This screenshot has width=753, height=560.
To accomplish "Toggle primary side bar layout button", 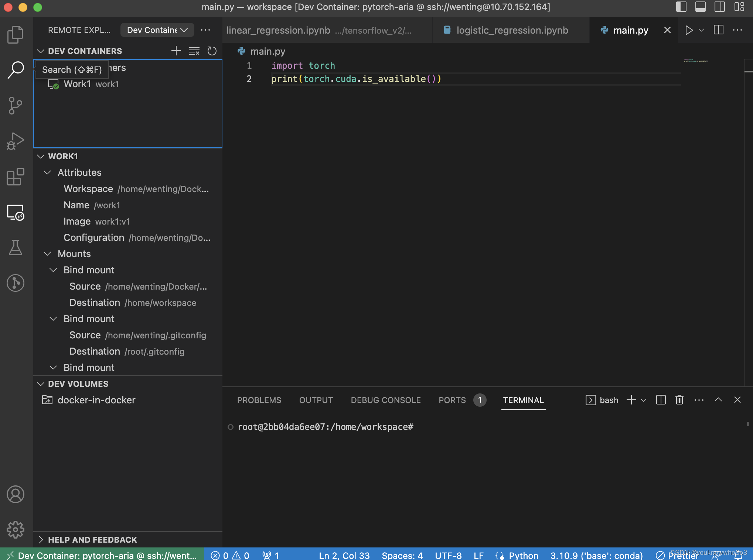I will pyautogui.click(x=681, y=7).
